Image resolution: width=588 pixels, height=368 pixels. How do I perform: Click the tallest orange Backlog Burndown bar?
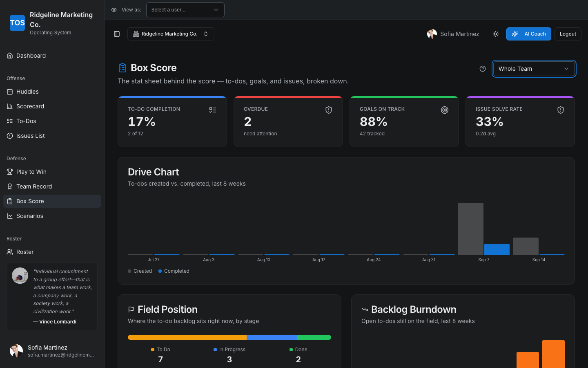pyautogui.click(x=553, y=354)
